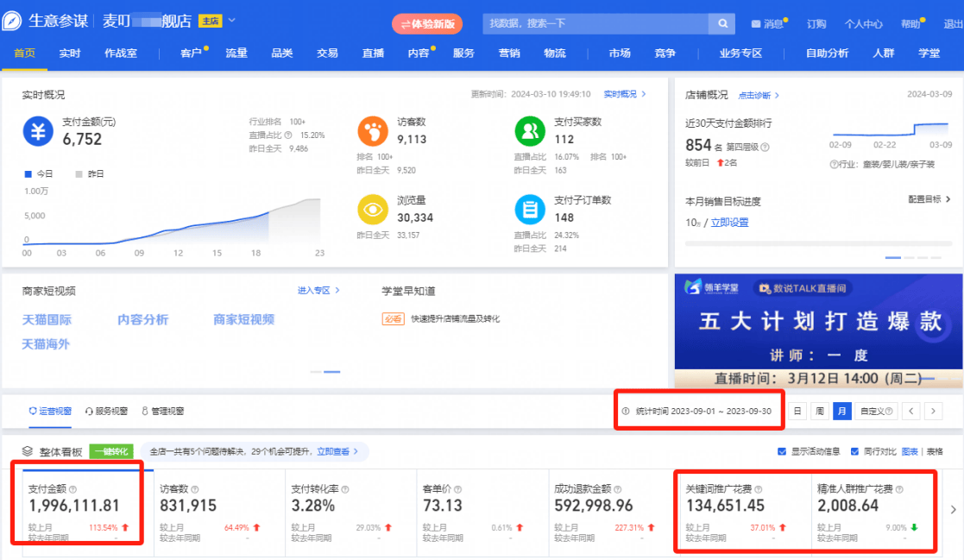Click help icon beside 客单价
Viewport: 964px width, 560px height.
point(457,489)
